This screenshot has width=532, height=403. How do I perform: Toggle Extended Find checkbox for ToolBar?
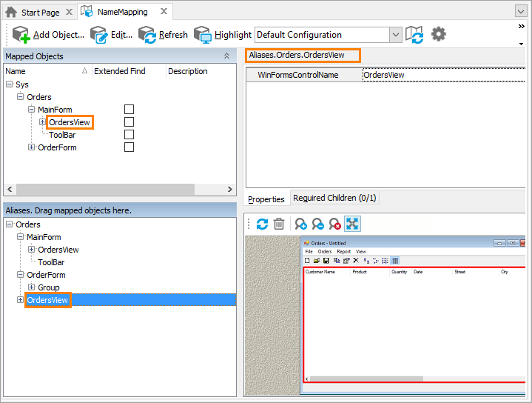[x=129, y=135]
